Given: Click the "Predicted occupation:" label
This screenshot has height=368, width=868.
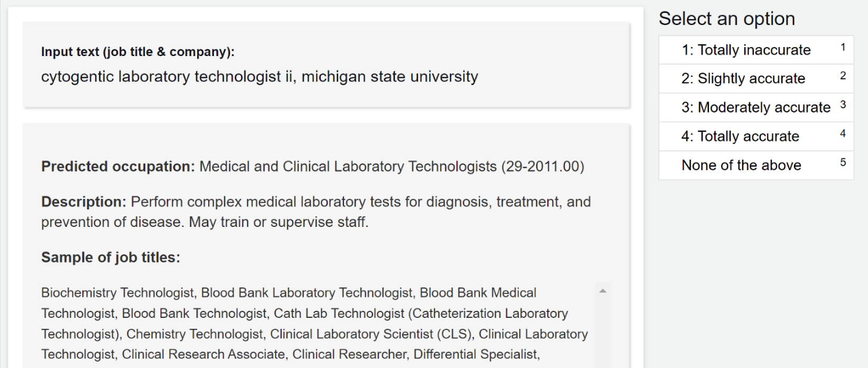Looking at the screenshot, I should 118,167.
